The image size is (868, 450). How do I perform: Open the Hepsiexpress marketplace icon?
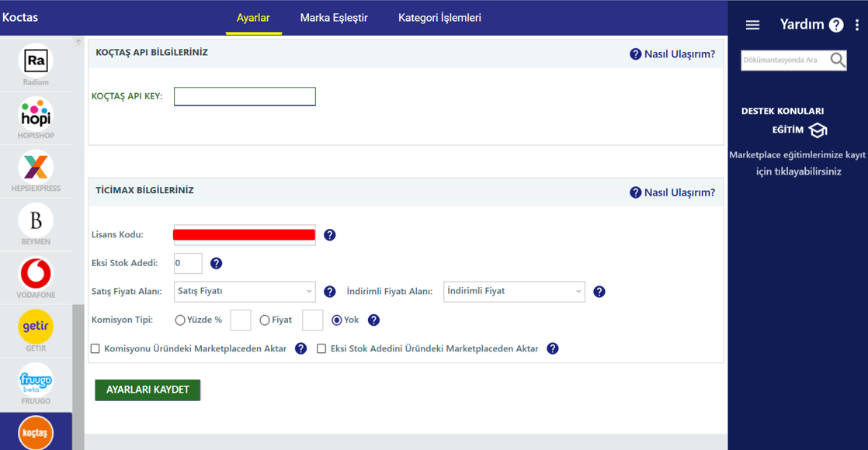[x=36, y=167]
